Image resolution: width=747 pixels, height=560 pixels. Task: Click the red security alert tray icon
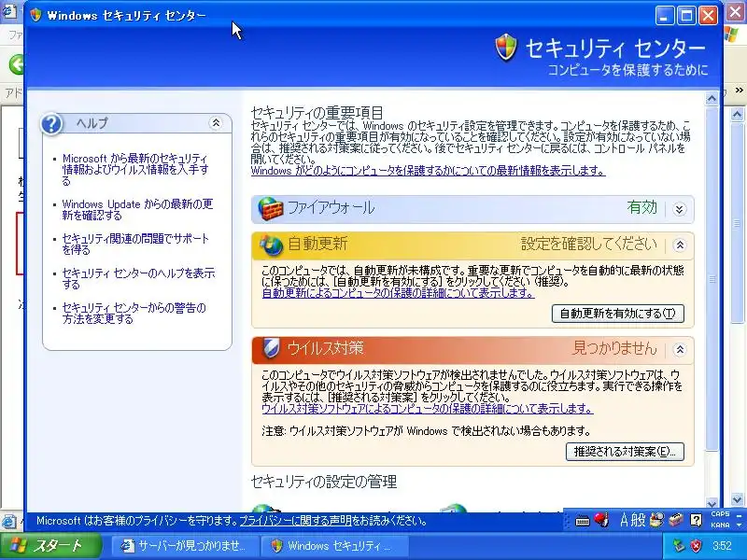click(x=696, y=545)
